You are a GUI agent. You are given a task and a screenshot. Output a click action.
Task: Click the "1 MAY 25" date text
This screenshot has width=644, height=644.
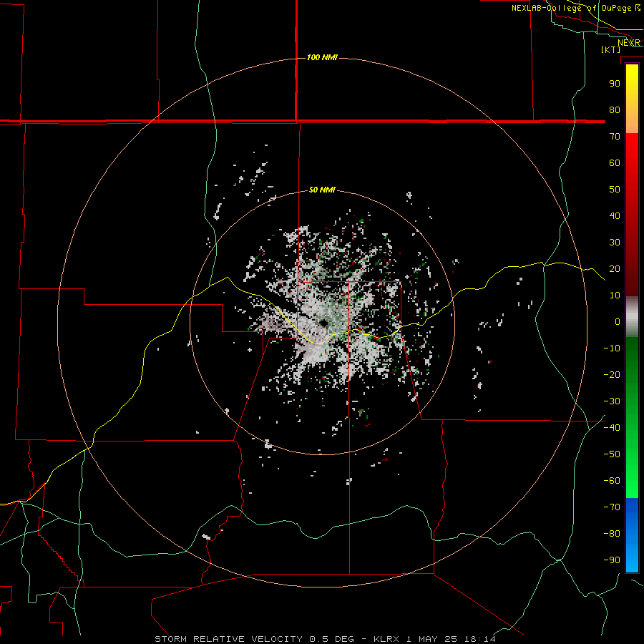pyautogui.click(x=431, y=639)
